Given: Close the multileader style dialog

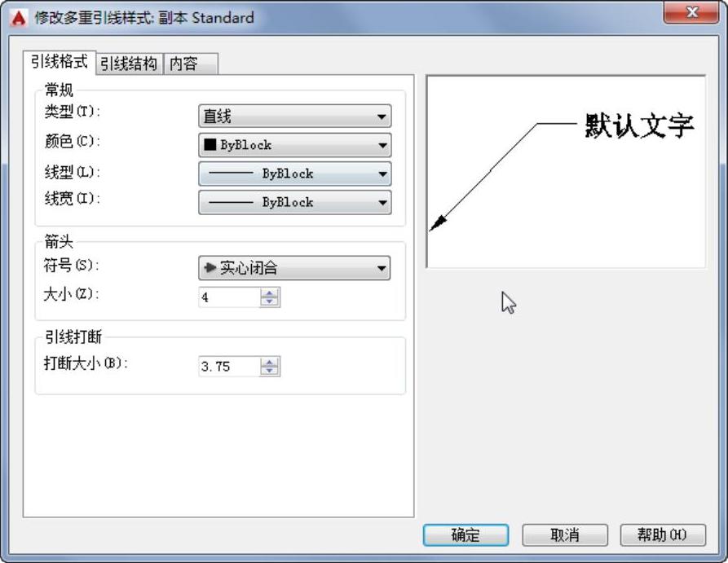Looking at the screenshot, I should click(x=692, y=14).
